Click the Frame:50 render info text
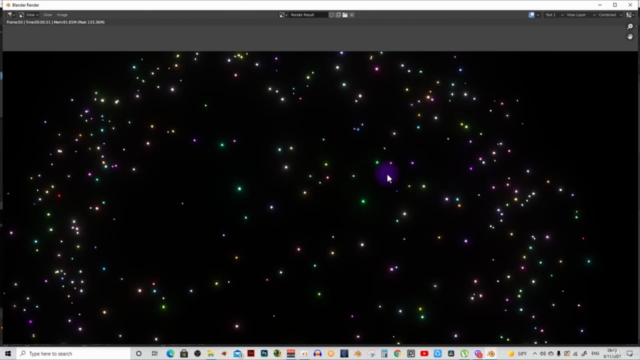 56,22
